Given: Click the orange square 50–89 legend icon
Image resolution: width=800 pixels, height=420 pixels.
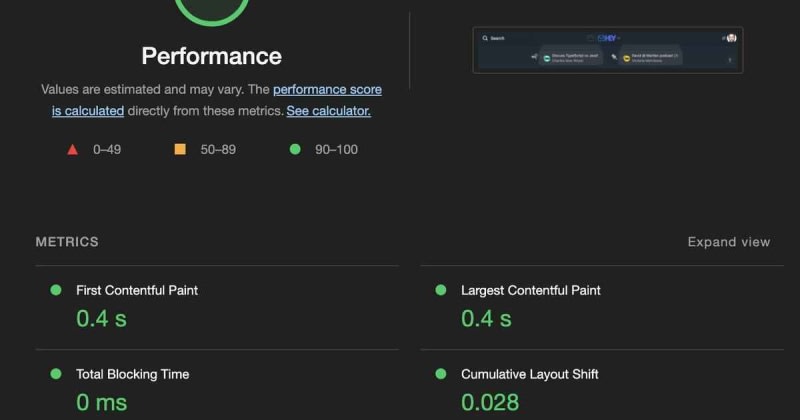Looking at the screenshot, I should tap(180, 150).
